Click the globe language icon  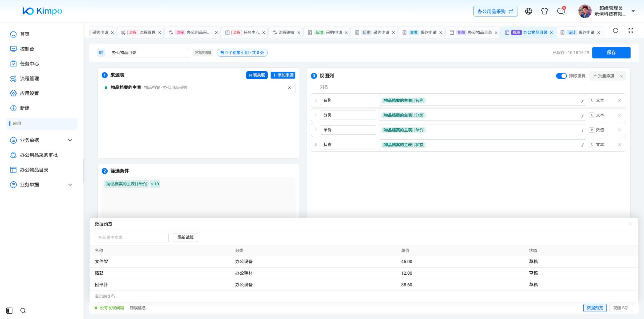click(x=529, y=11)
